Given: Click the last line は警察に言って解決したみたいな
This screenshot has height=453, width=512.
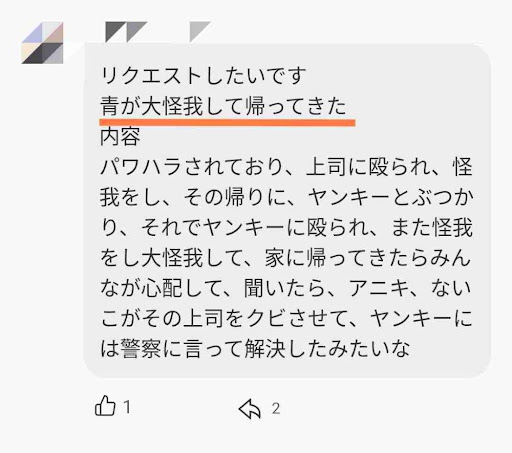Looking at the screenshot, I should pos(255,349).
